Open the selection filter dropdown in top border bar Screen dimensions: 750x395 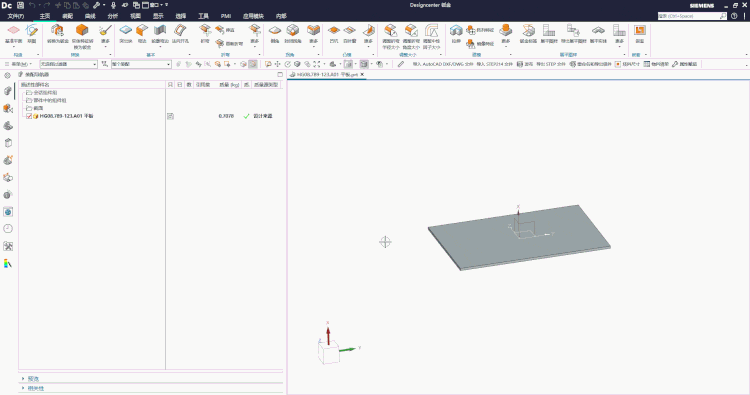68,64
